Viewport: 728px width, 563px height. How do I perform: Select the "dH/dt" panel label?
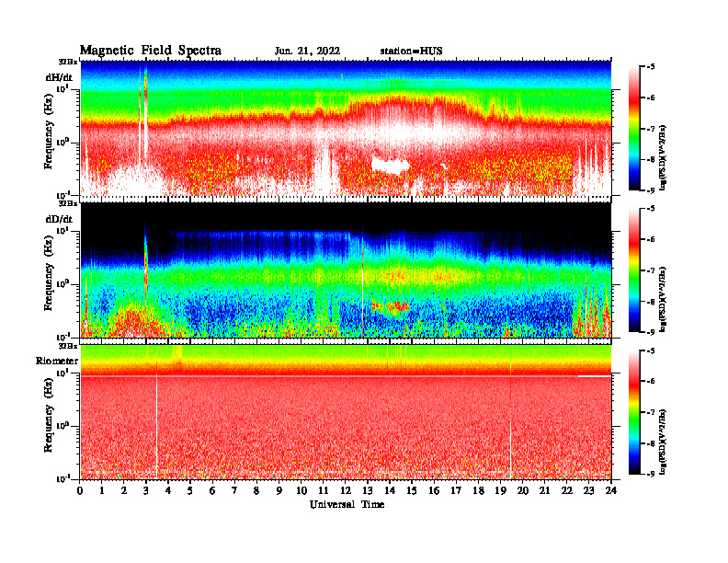[59, 77]
